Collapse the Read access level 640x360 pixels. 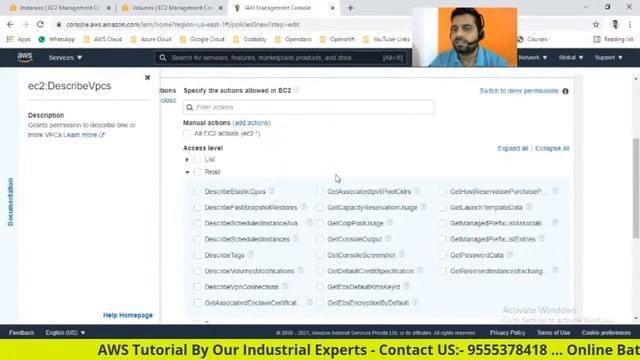pos(187,172)
